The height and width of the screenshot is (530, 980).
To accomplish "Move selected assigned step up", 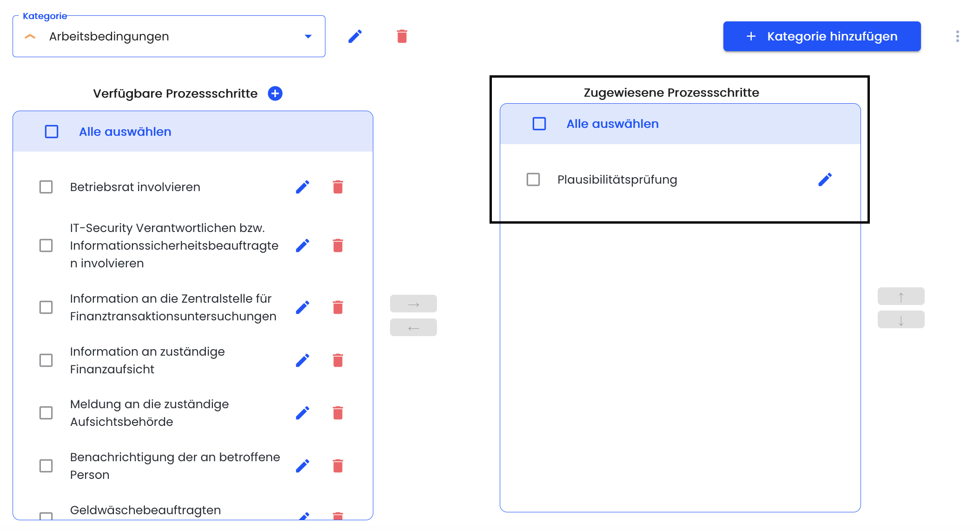I will (x=901, y=296).
